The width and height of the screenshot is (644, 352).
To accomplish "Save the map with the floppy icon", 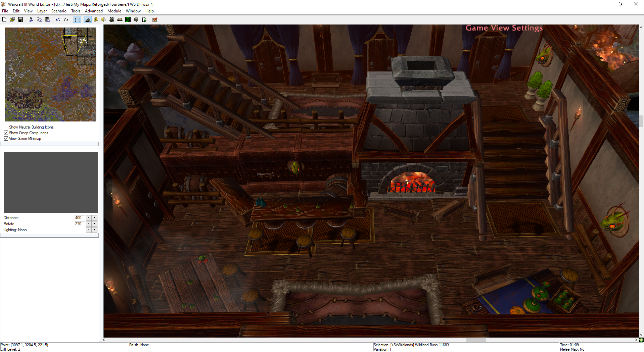I will (x=20, y=19).
